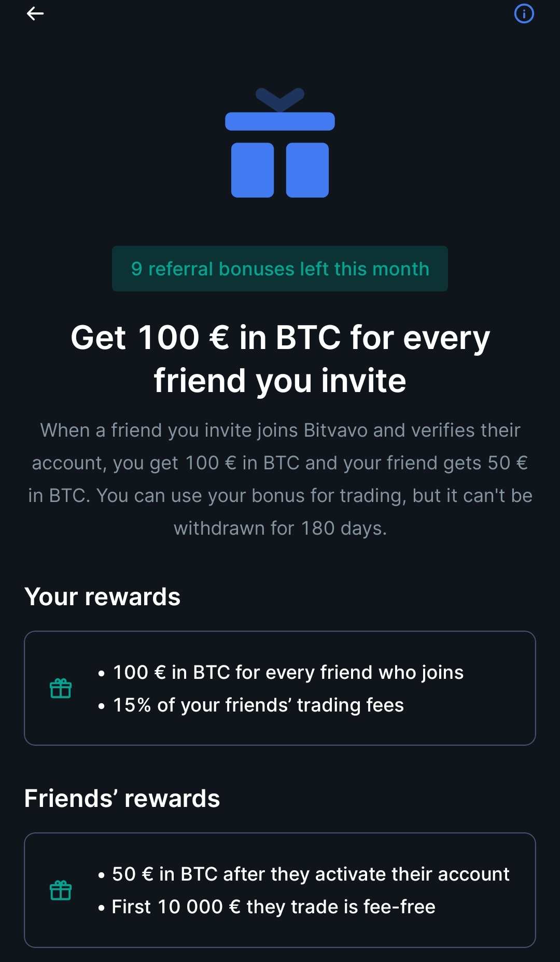
Task: Select the 'Friends' rewards' heading
Action: 122,799
